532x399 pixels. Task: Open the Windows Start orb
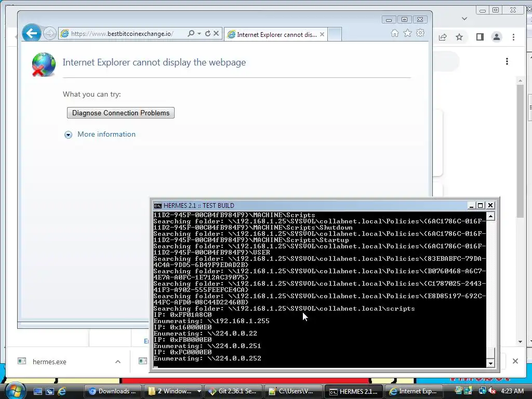16,391
